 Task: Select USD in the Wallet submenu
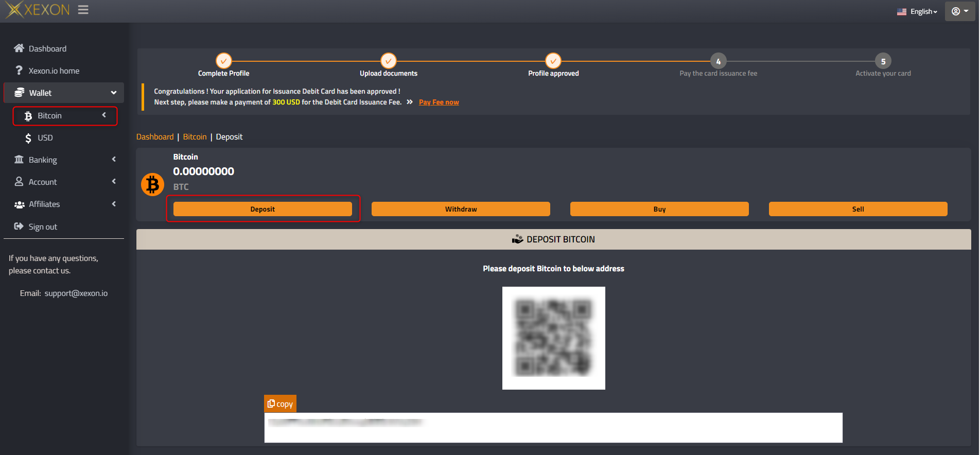(45, 137)
